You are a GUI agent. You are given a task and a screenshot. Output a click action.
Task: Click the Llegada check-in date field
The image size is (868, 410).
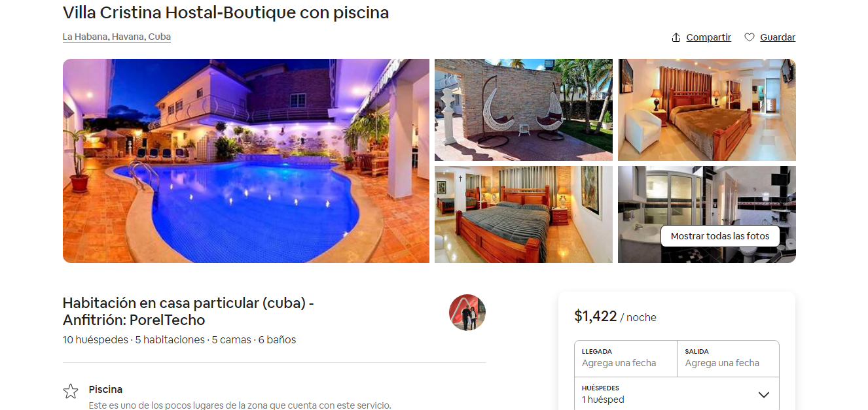[x=626, y=358]
